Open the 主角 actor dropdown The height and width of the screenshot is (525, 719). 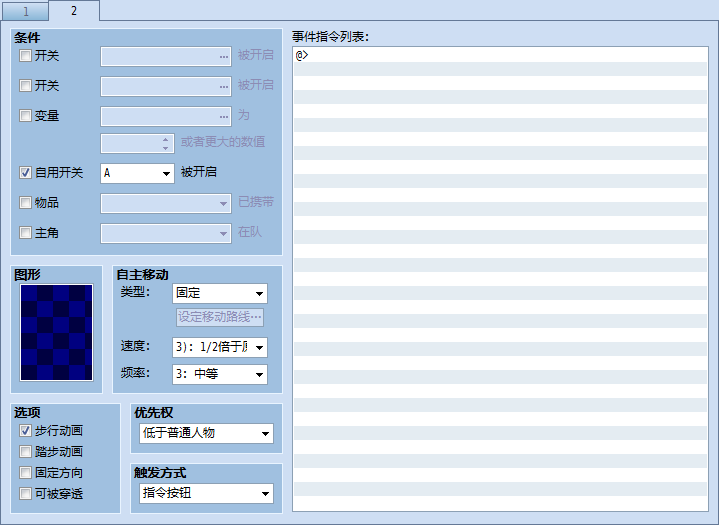pyautogui.click(x=166, y=233)
